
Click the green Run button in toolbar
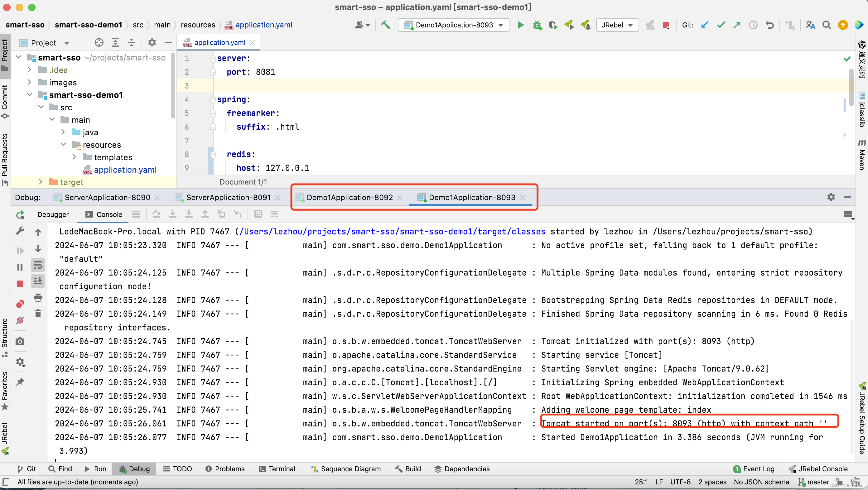pos(521,25)
